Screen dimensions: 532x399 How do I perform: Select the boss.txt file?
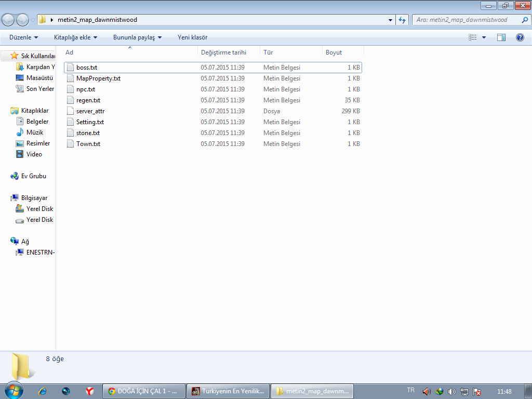tap(212, 68)
